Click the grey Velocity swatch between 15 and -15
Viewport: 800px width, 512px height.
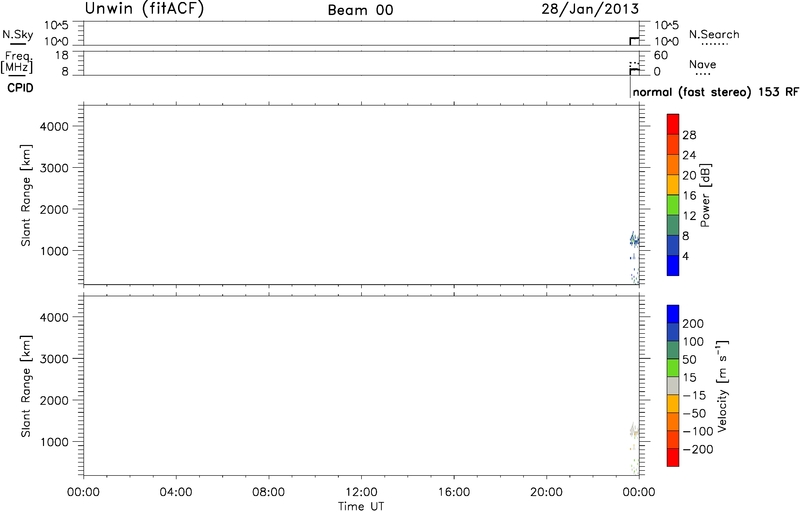point(673,386)
